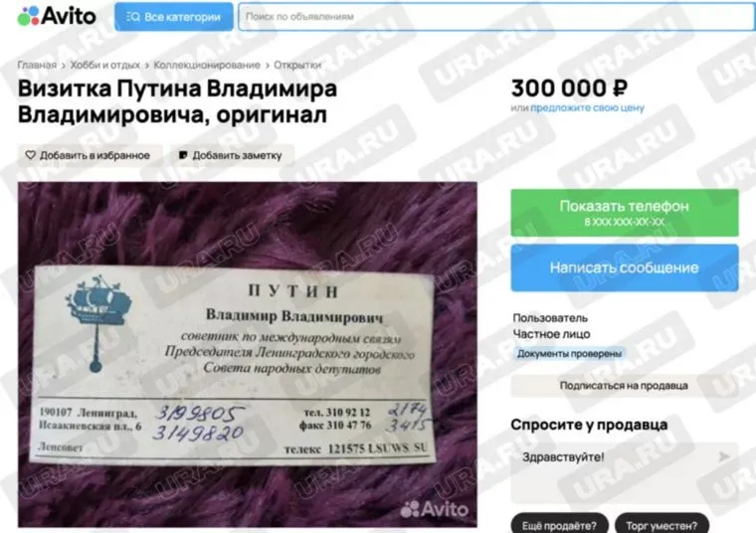
Task: Open the business card photo
Action: pyautogui.click(x=248, y=354)
